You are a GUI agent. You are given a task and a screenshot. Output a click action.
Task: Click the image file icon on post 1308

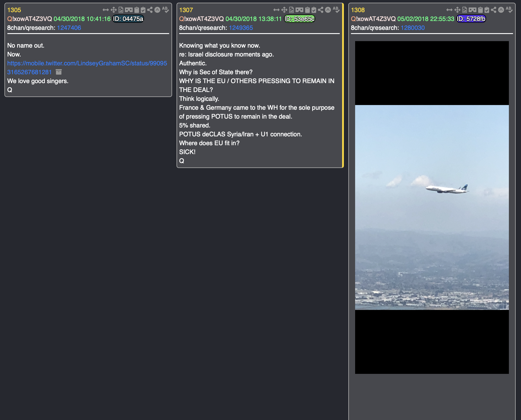pyautogui.click(x=465, y=10)
